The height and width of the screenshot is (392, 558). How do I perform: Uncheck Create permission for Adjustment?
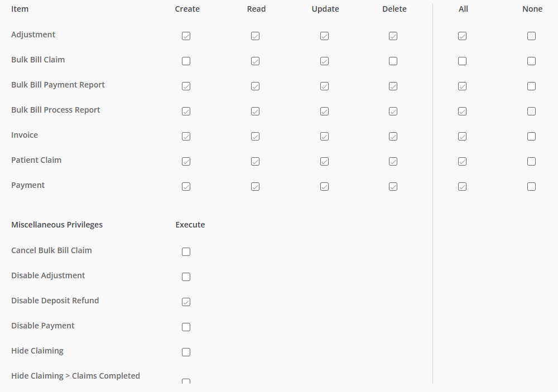point(186,36)
